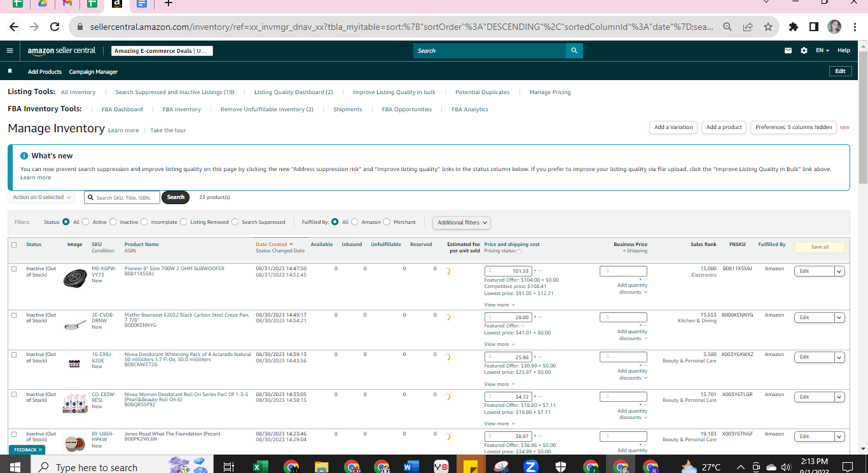Click the Add a product button

click(724, 127)
